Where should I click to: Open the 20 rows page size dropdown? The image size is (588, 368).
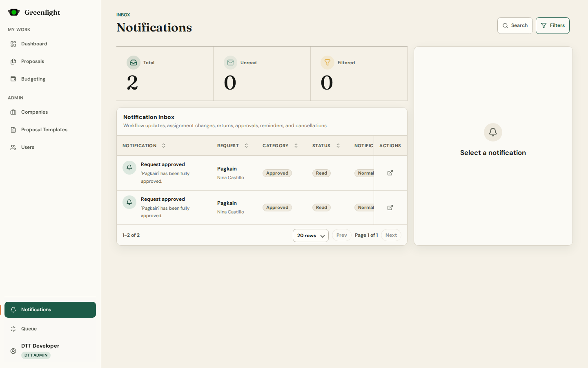[x=311, y=236]
